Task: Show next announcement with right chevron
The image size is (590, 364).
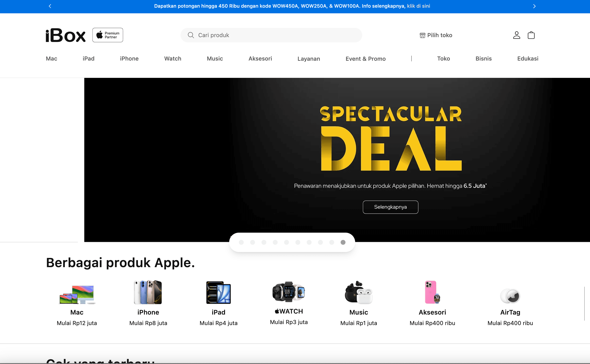Action: [534, 6]
